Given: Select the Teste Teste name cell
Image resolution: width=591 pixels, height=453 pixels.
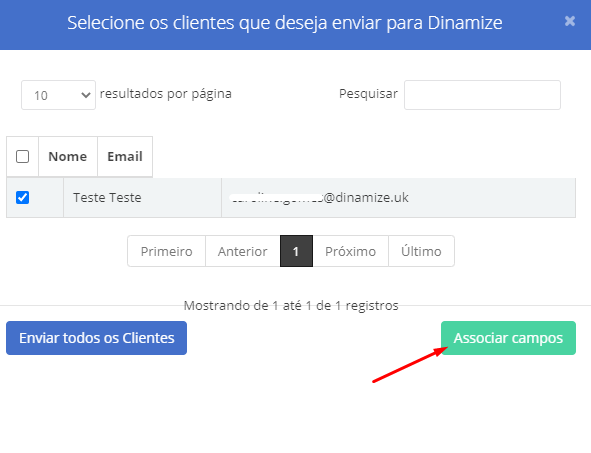Looking at the screenshot, I should [x=142, y=197].
